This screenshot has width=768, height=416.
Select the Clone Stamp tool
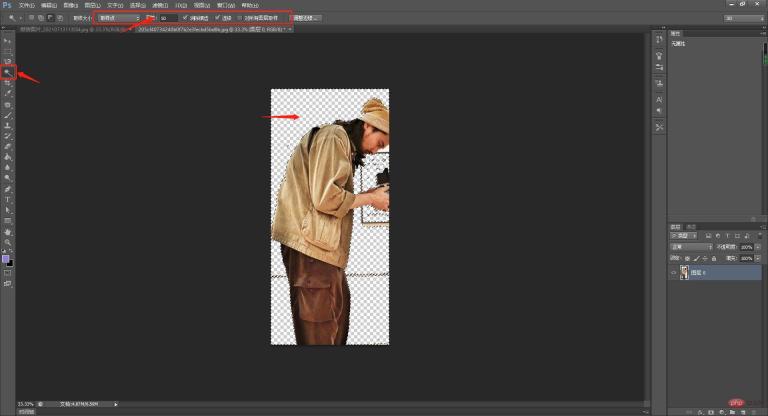(x=7, y=126)
